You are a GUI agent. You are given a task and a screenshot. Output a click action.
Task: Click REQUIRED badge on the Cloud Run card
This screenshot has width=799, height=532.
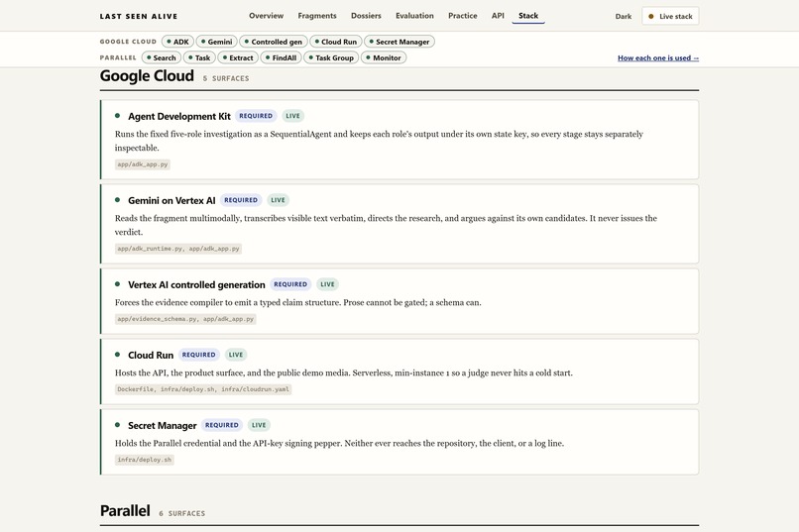[198, 355]
